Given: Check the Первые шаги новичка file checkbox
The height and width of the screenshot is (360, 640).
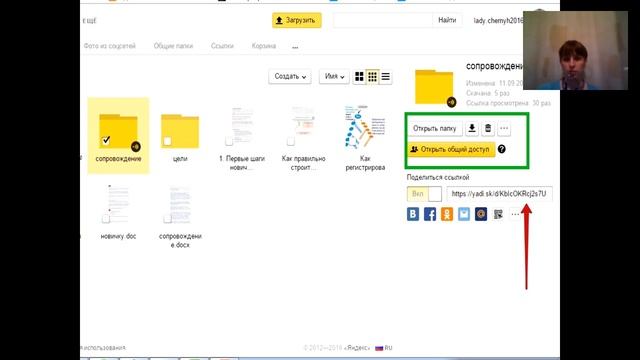Looking at the screenshot, I should (x=229, y=141).
